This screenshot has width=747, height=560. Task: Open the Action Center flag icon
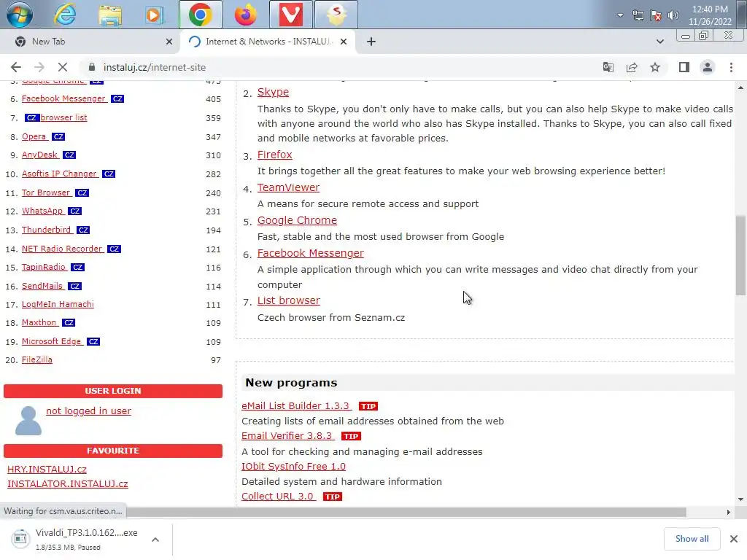click(x=656, y=15)
